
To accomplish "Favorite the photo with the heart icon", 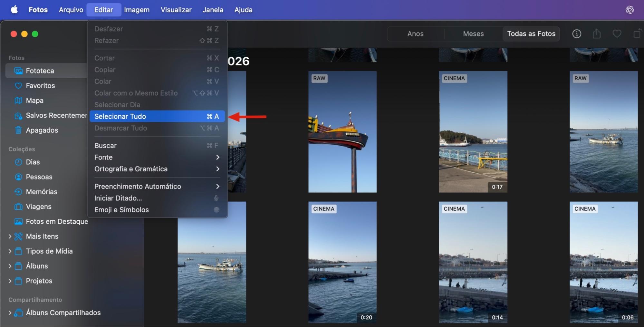I will pos(617,34).
